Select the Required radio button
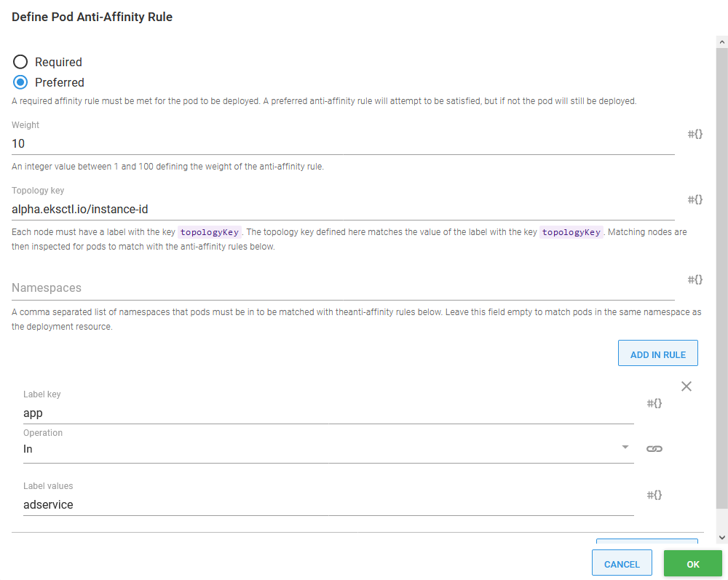 coord(20,62)
